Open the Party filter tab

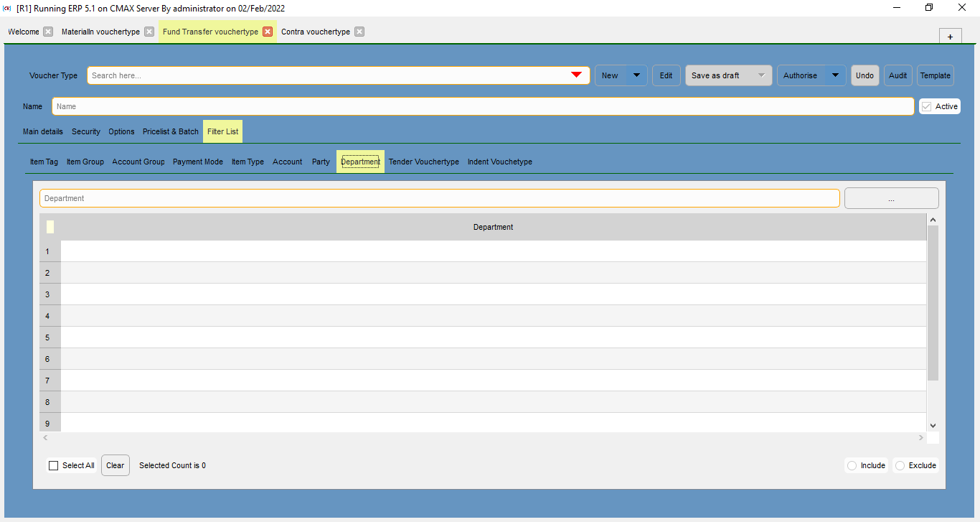point(321,162)
